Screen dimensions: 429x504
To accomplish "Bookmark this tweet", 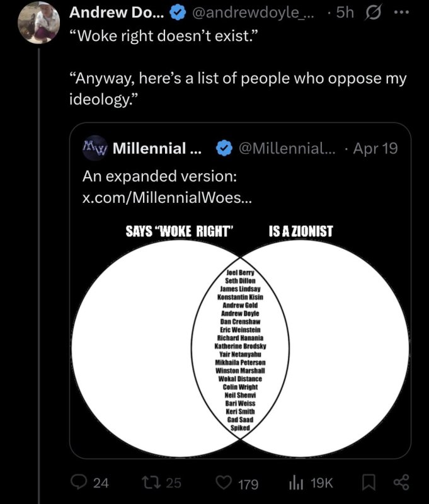I will point(368,483).
